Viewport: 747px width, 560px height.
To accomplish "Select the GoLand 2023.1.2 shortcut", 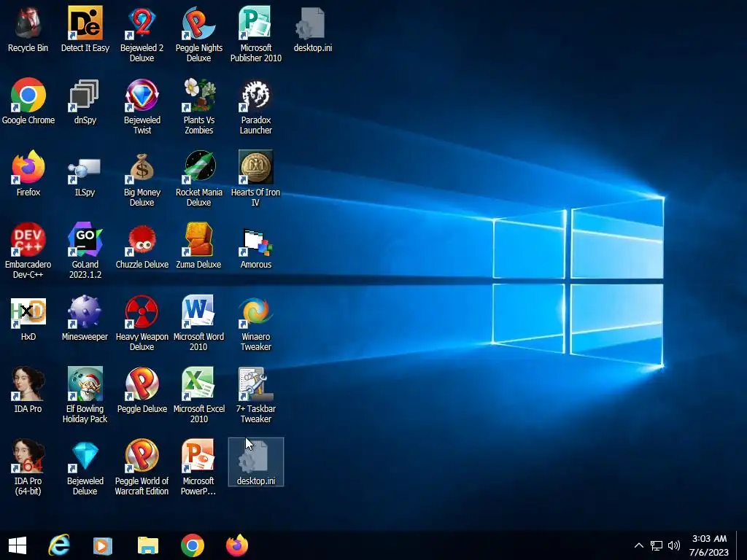I will 85,250.
